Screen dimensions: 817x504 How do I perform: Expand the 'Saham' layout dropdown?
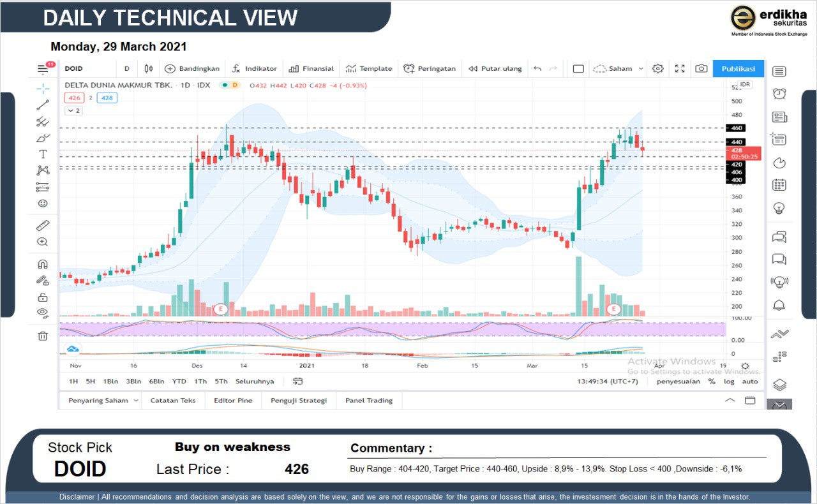[x=641, y=69]
